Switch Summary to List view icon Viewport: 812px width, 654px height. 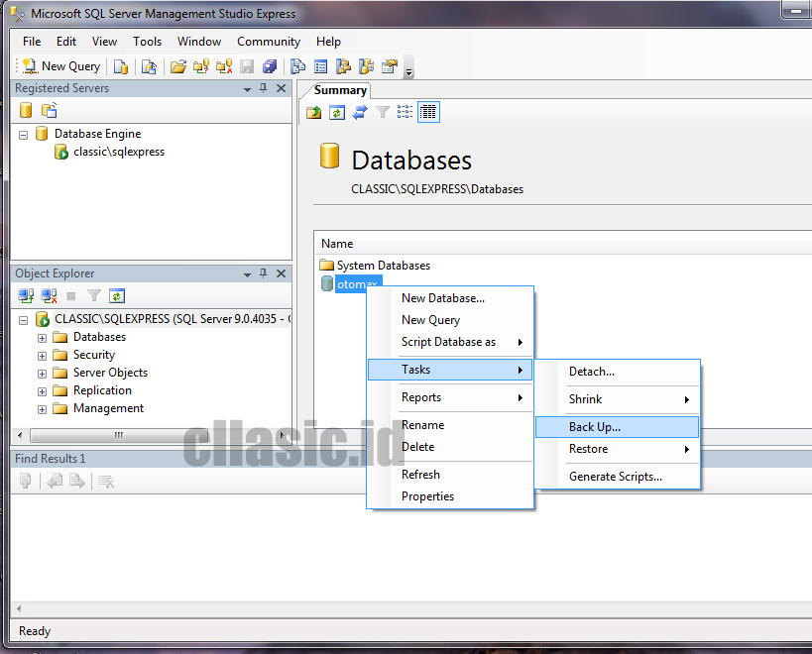coord(405,112)
